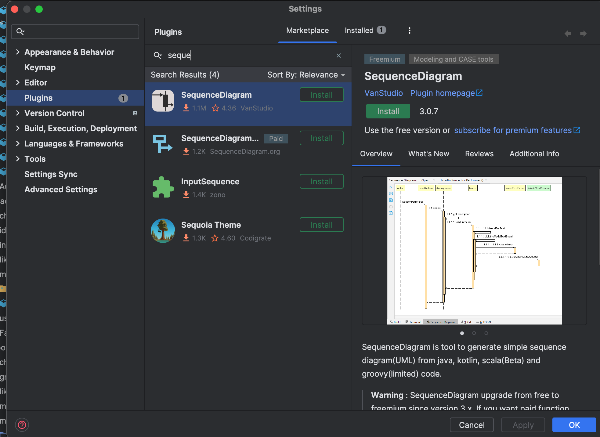
Task: Install SequenceDiagram from the results list
Action: 321,95
